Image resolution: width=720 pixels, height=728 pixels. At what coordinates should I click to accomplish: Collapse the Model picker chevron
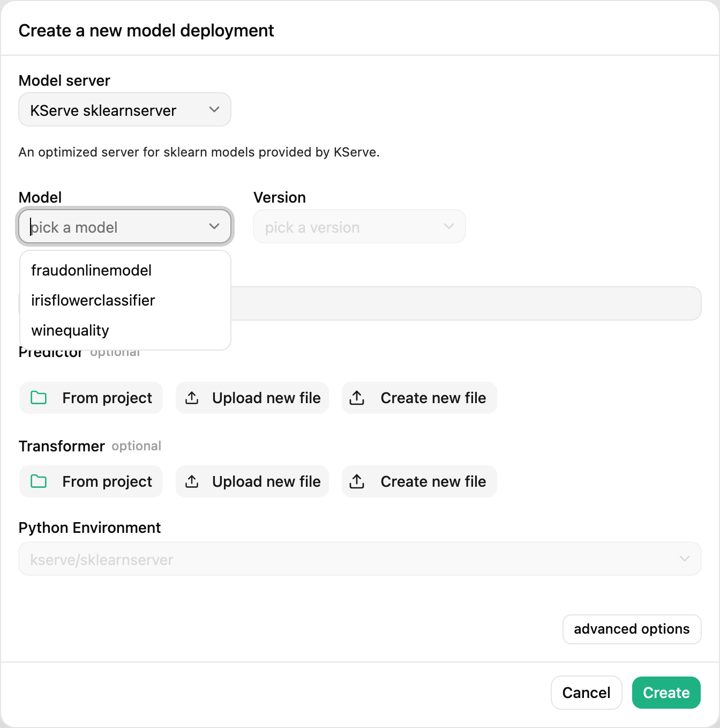214,226
